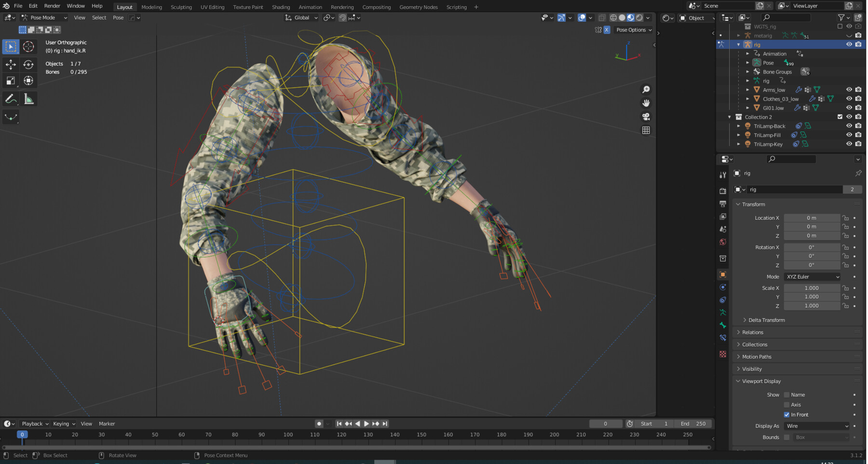Select the Move tool in the toolbar
The width and height of the screenshot is (868, 464).
pos(11,64)
